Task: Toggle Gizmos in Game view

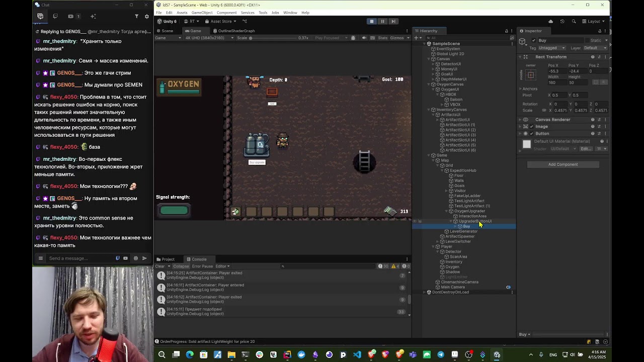Action: pos(397,38)
